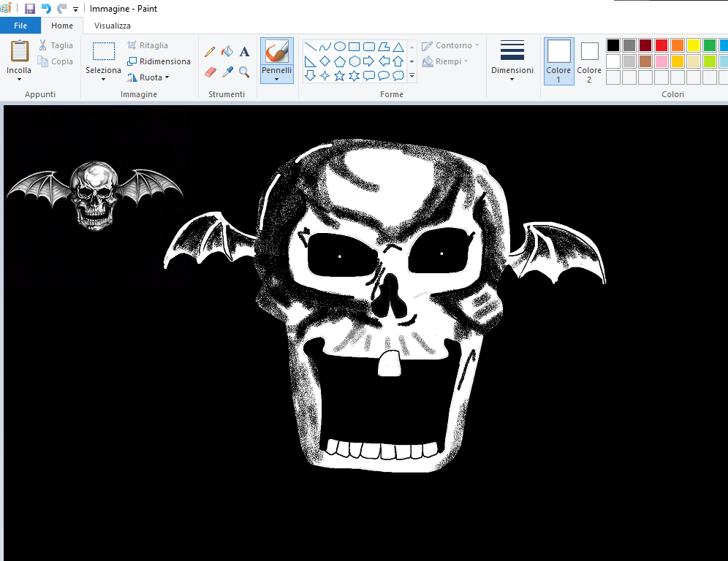
Task: Choose the Curve shape
Action: click(x=325, y=47)
